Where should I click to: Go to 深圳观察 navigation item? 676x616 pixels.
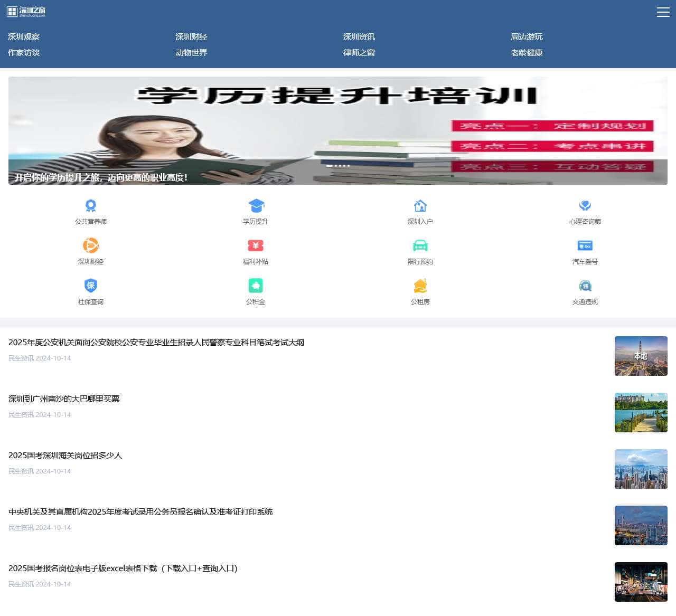click(x=24, y=37)
